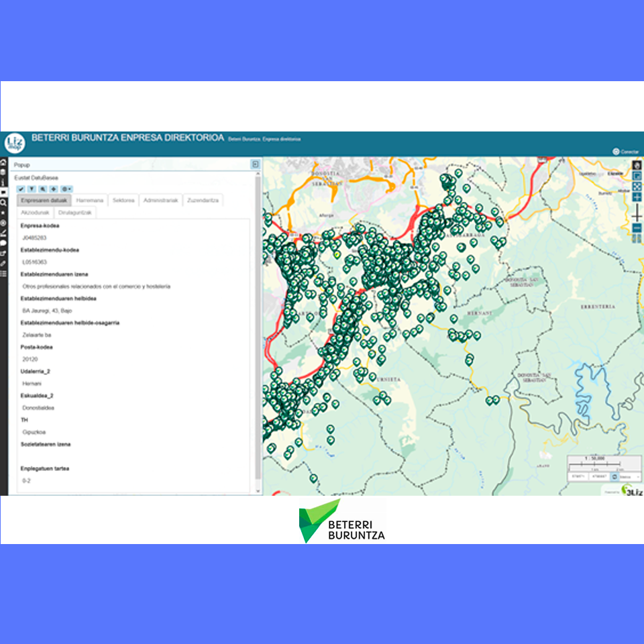Screen dimensions: 644x644
Task: Toggle the filter funnel button in popup
Action: [x=32, y=189]
